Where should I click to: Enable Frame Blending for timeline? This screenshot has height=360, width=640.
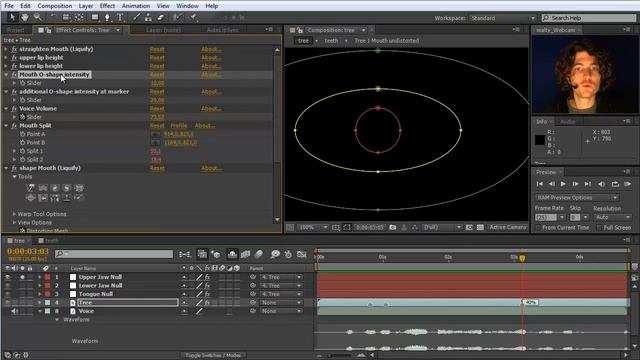[245, 254]
